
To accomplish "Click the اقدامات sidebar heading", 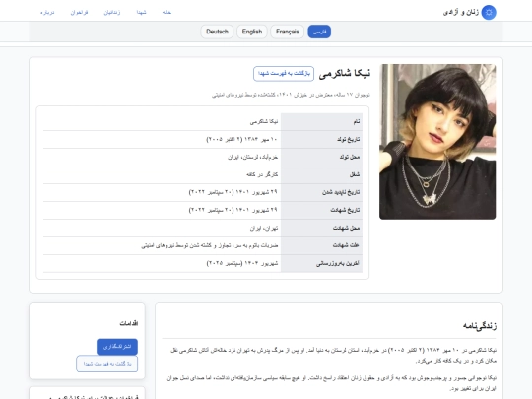I will pos(129,323).
